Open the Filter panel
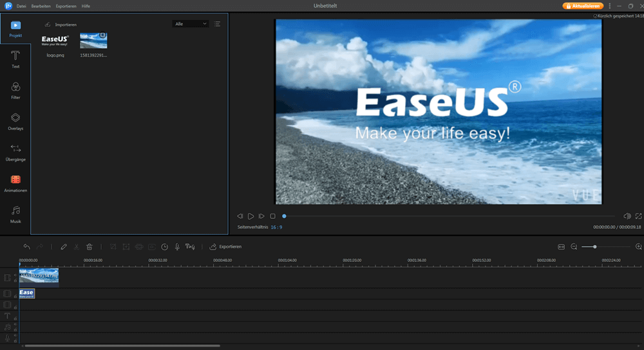This screenshot has height=350, width=644. [x=15, y=90]
